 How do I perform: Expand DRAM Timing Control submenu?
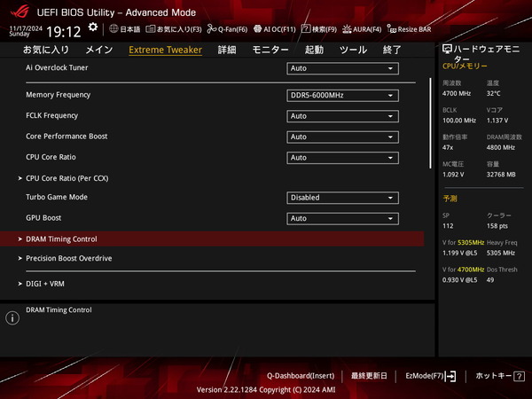point(212,239)
